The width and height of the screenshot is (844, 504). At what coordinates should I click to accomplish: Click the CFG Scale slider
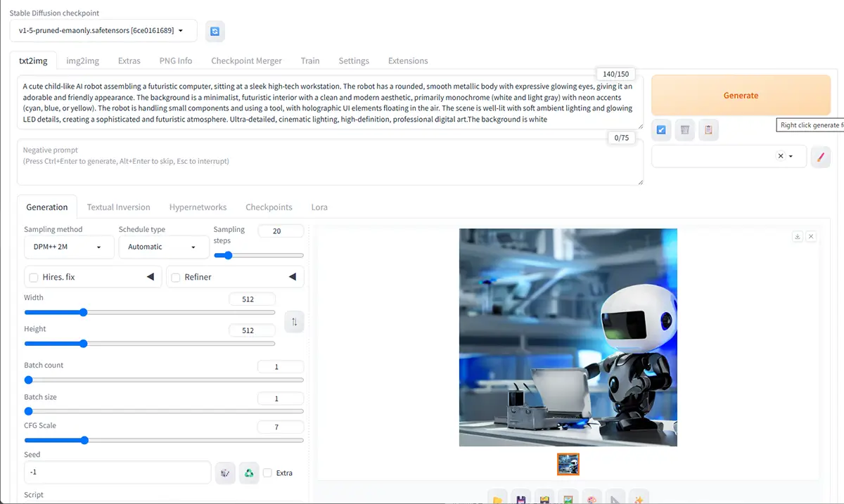click(164, 440)
